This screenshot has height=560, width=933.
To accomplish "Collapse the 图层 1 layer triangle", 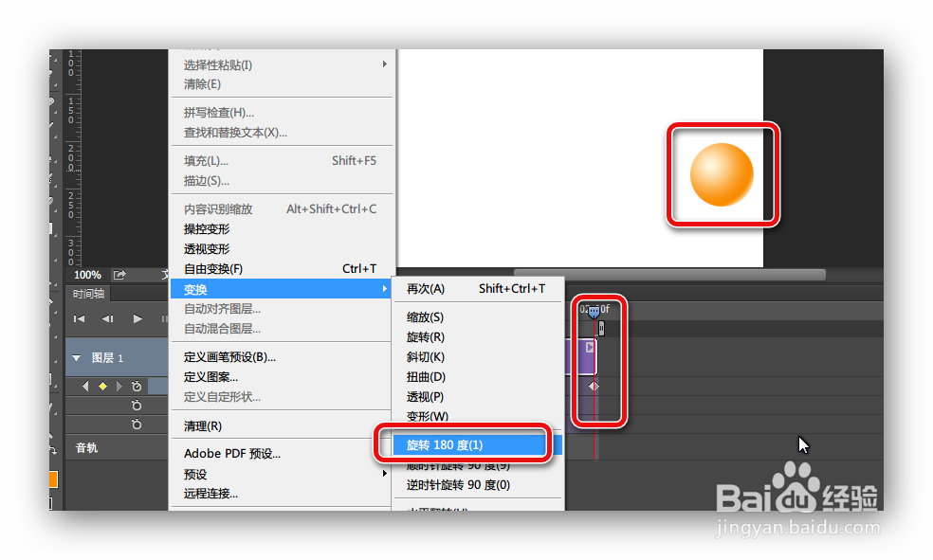I will click(x=76, y=358).
